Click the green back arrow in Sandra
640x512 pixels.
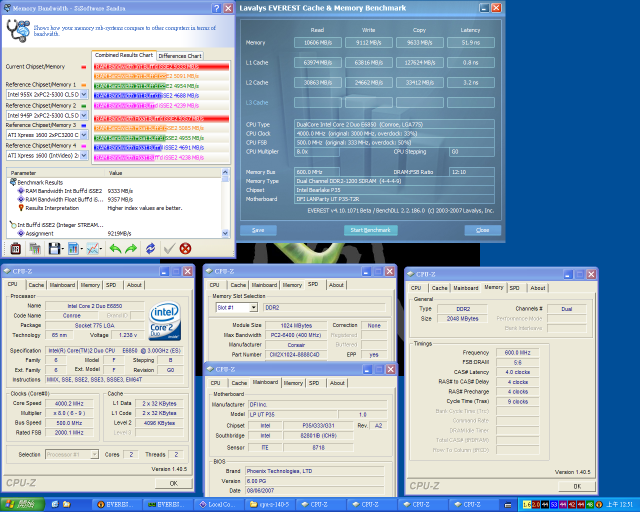[116, 249]
